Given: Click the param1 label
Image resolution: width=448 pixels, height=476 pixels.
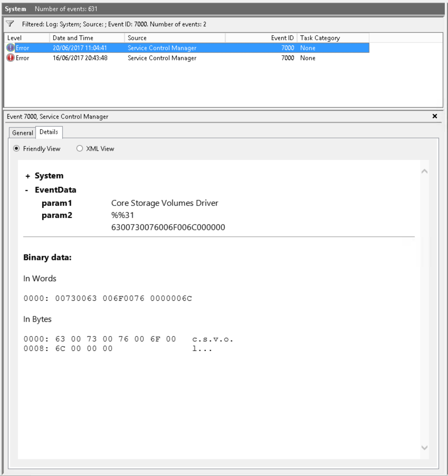Looking at the screenshot, I should [57, 203].
